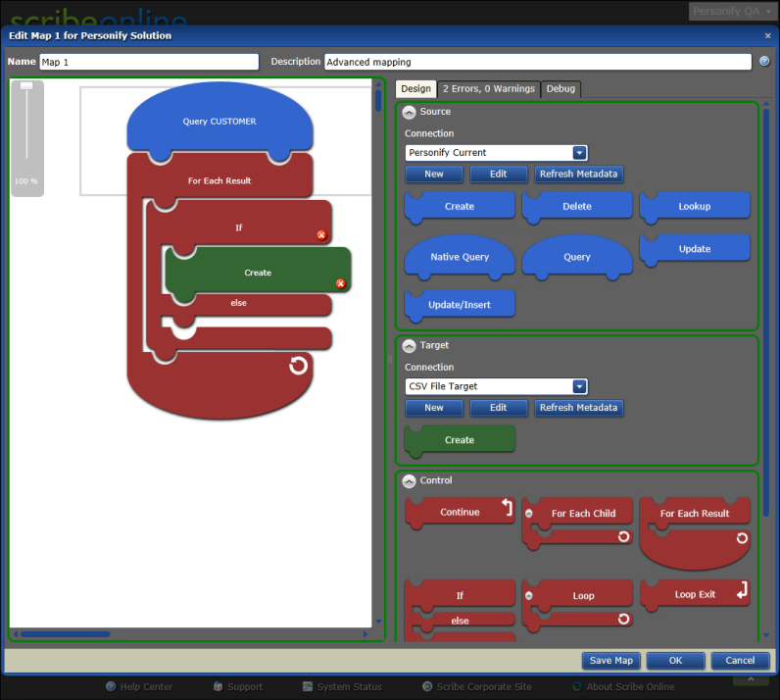Click the loop arrow on canvas block
The image size is (780, 700).
click(x=299, y=366)
